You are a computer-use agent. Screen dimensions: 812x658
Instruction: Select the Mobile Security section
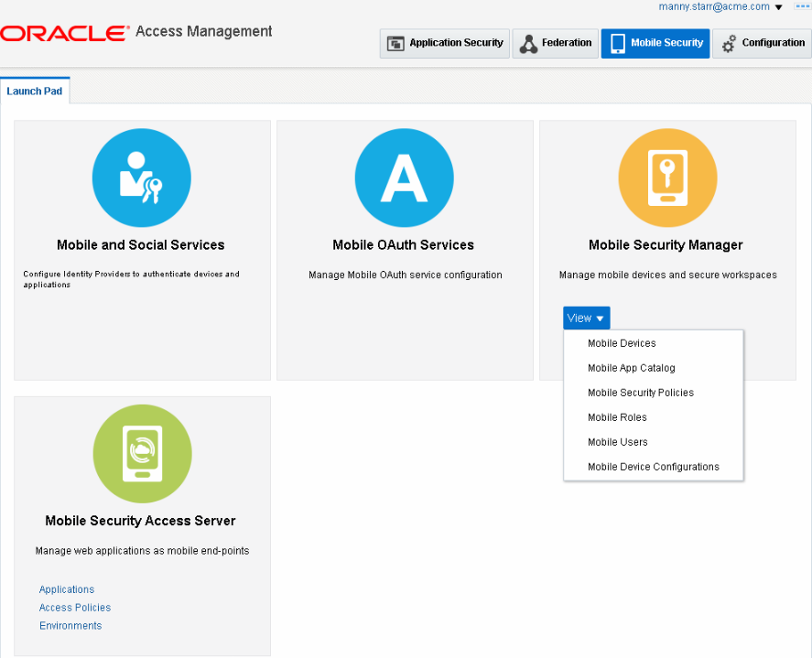[x=655, y=44]
